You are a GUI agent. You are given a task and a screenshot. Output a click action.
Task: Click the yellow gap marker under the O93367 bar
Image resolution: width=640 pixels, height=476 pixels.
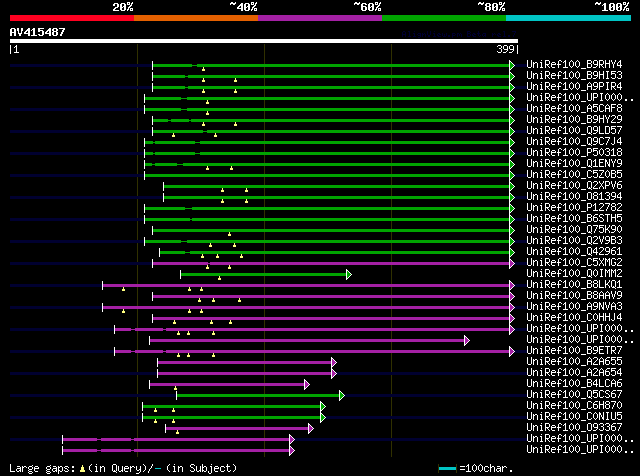(178, 432)
